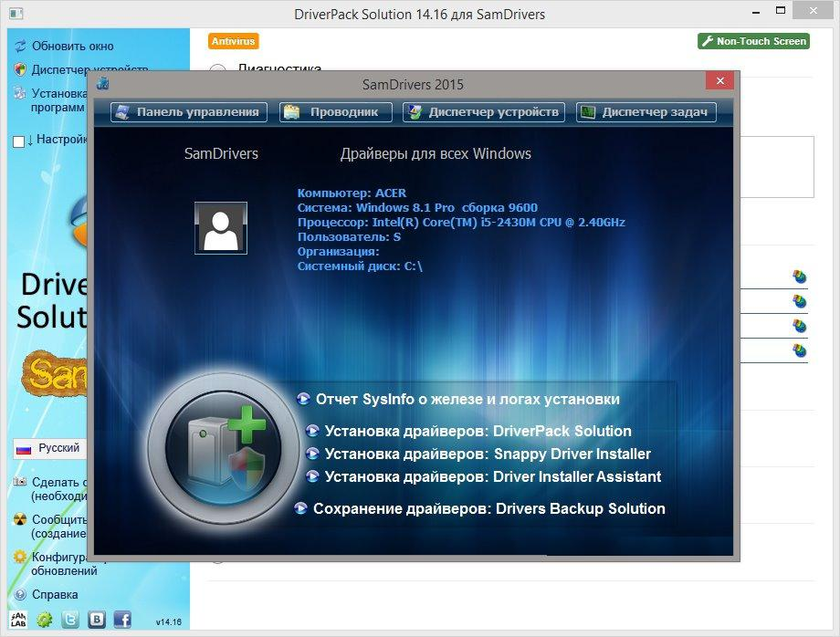
Task: Start Установка драйверов: DriverPack Solution
Action: tap(468, 431)
